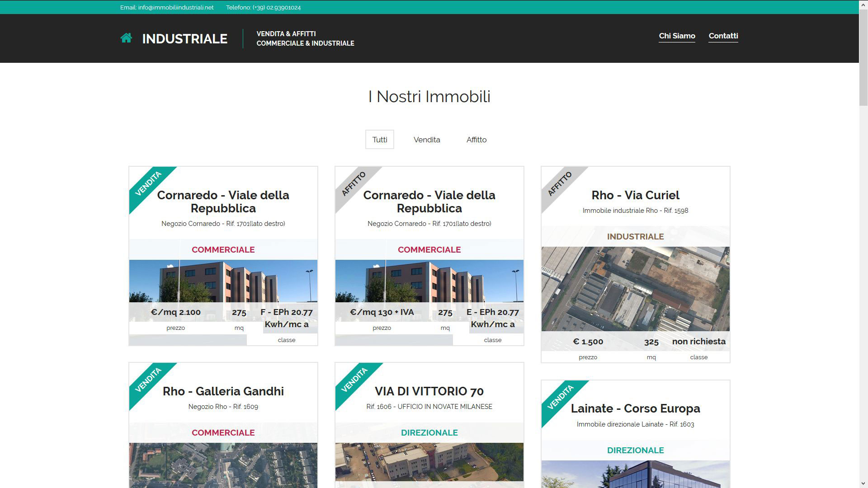Open the Rho - Via Curiel listing
The width and height of the screenshot is (868, 488).
pyautogui.click(x=635, y=195)
